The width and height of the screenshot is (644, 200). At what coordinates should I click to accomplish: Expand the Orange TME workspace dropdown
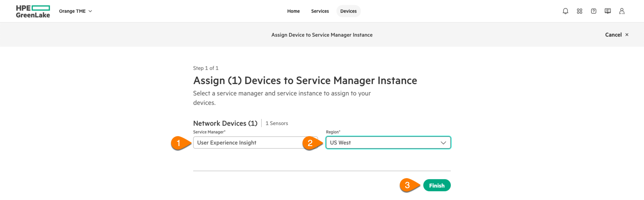click(75, 11)
